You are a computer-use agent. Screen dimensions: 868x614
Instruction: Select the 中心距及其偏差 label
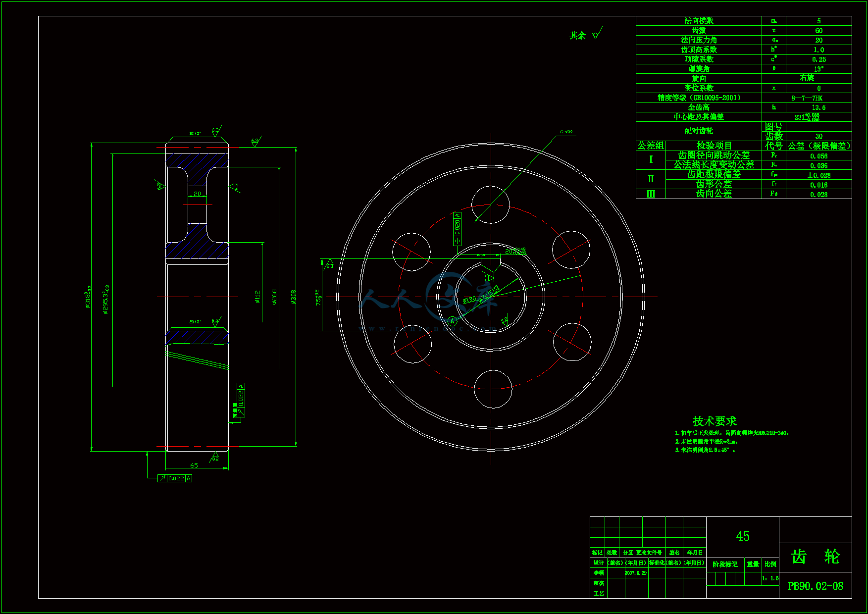coord(699,117)
